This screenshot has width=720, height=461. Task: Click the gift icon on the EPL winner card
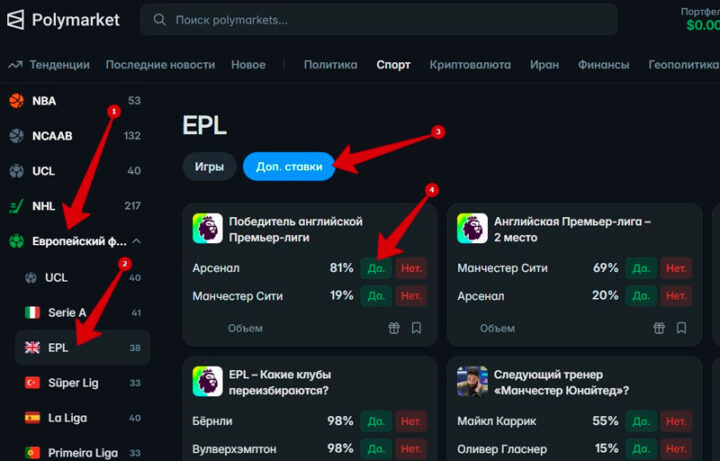(x=394, y=327)
